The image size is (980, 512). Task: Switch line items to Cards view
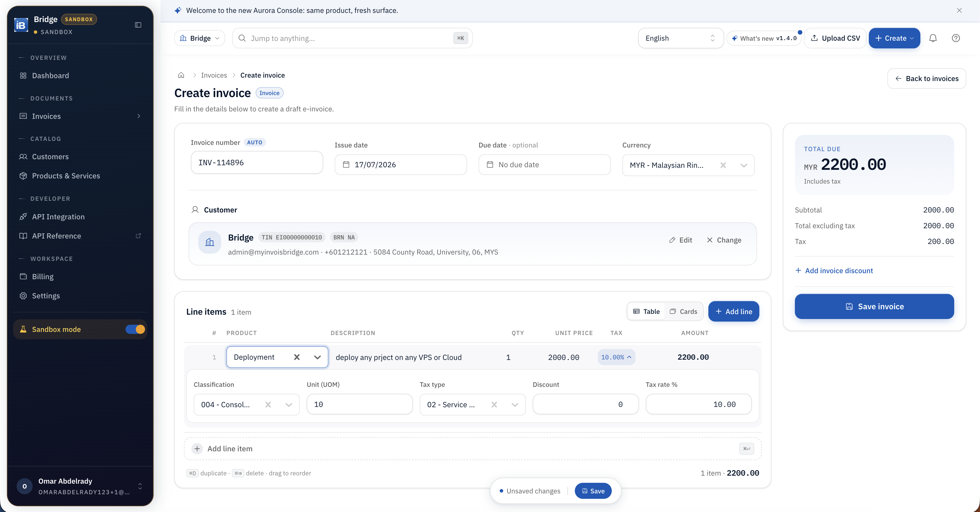click(x=684, y=311)
